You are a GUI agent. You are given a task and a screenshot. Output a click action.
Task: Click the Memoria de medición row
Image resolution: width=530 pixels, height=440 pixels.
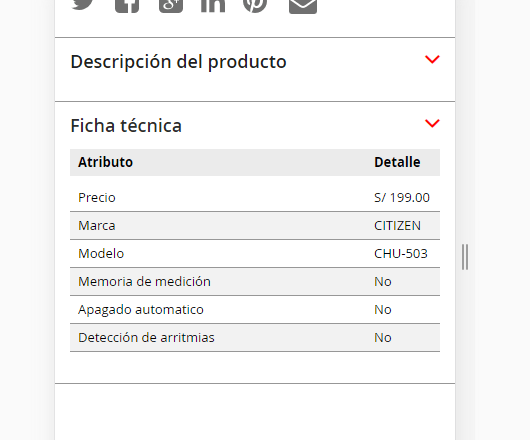click(255, 282)
